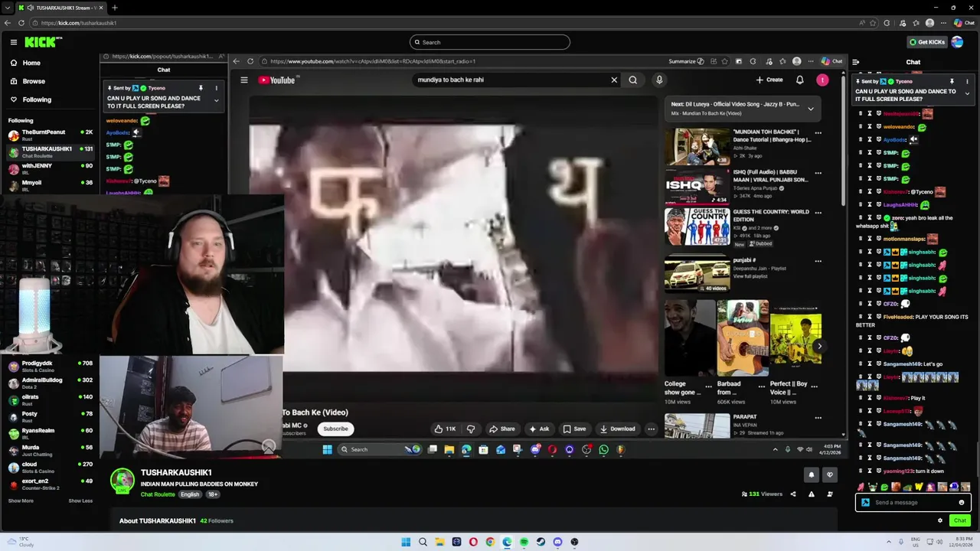This screenshot has width=980, height=551.
Task: Open Discord from the taskbar
Action: click(x=557, y=542)
